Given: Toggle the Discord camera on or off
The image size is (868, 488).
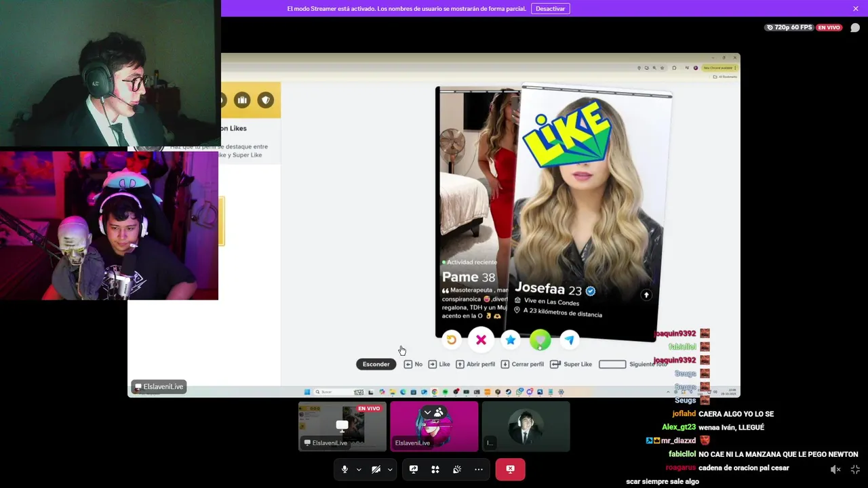Looking at the screenshot, I should (x=376, y=469).
